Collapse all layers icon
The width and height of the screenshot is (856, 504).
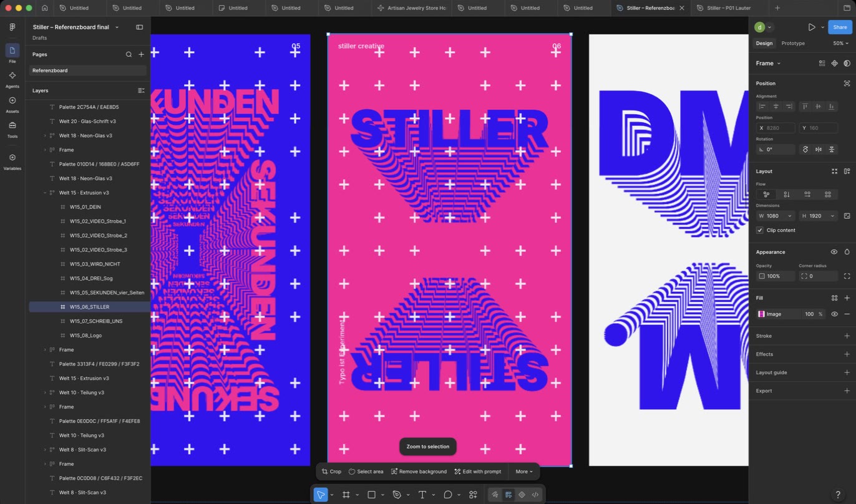tap(141, 90)
